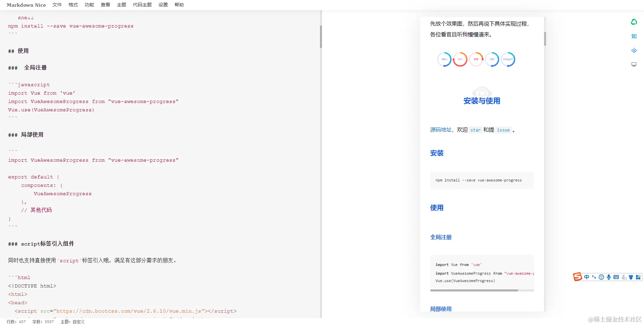Start Sogou voice input with microphone

[x=608, y=277]
